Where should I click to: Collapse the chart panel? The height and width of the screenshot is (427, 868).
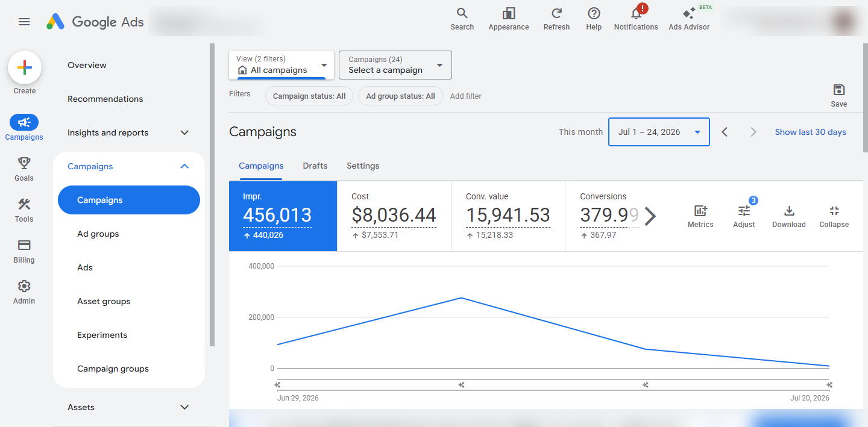[834, 216]
